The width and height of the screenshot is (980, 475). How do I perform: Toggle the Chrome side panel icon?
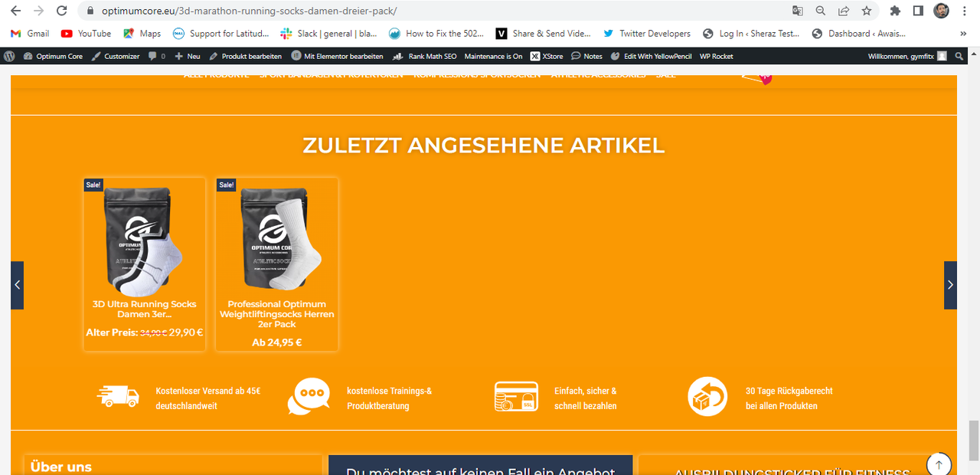pos(918,11)
